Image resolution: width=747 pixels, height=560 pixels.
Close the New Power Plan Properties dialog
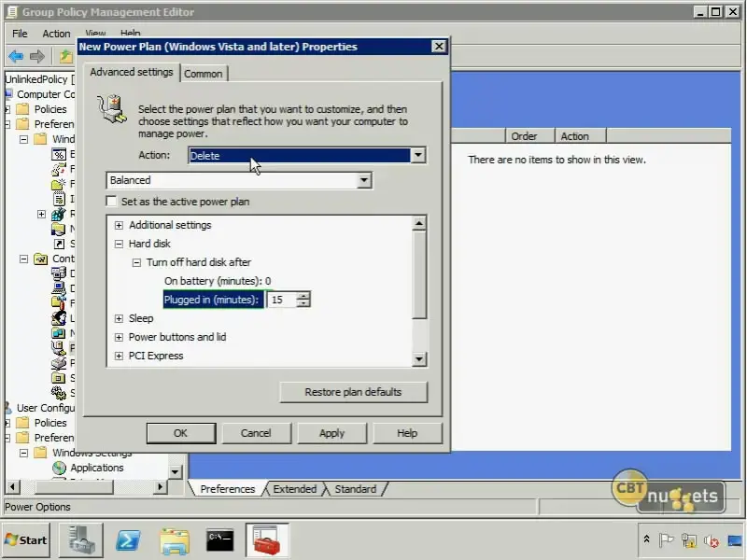pyautogui.click(x=438, y=46)
